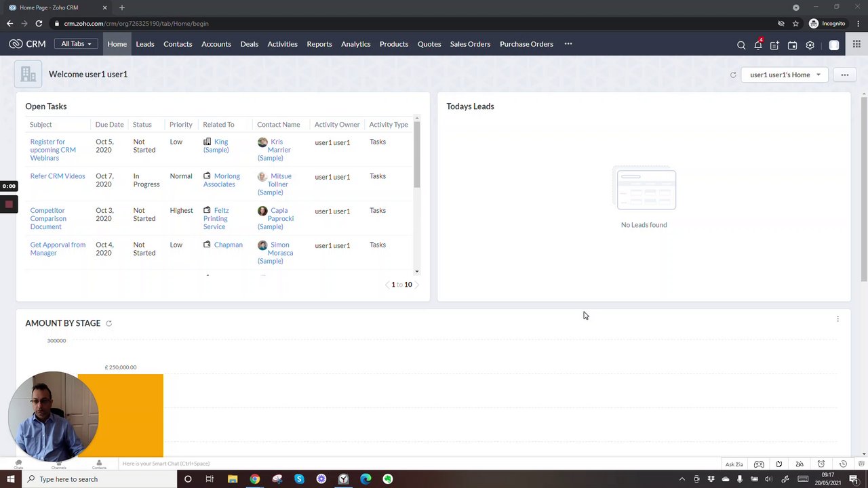Image resolution: width=868 pixels, height=488 pixels.
Task: Open Competitor Comparison Document task
Action: (x=48, y=218)
